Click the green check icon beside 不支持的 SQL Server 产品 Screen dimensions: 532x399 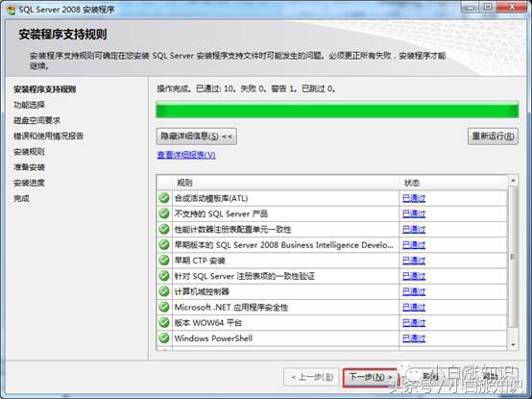[x=164, y=213]
